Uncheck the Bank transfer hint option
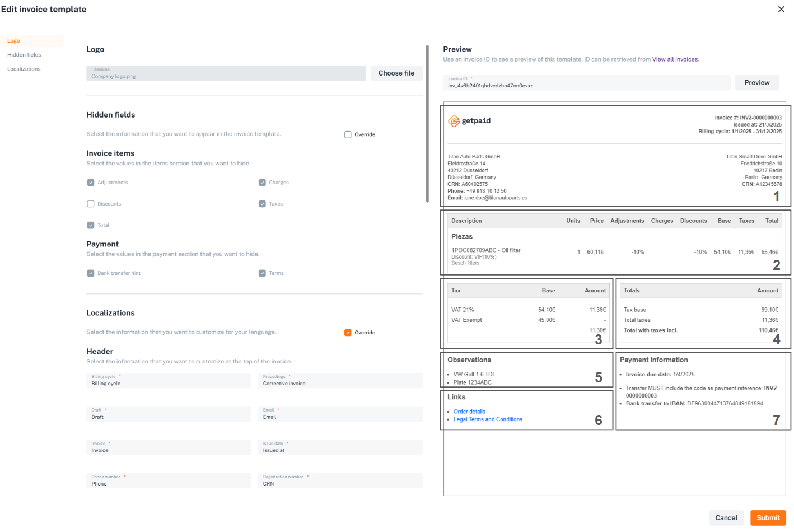The image size is (794, 532). click(x=91, y=273)
